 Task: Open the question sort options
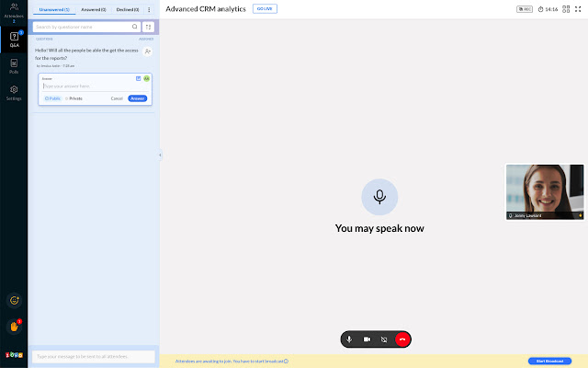pos(148,28)
